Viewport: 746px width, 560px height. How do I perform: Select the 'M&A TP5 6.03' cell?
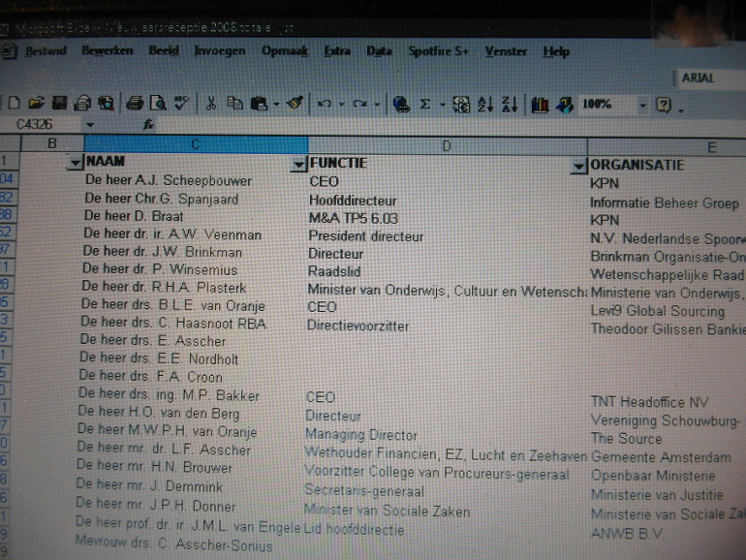447,218
